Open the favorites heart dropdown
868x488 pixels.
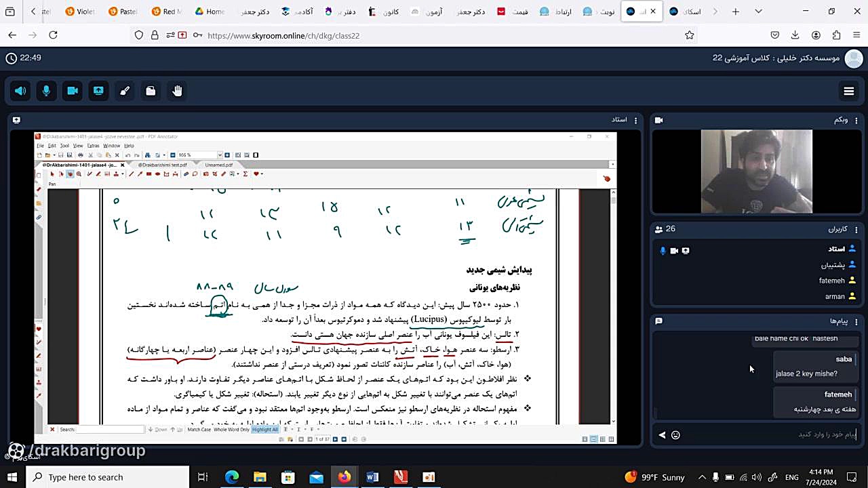point(262,174)
